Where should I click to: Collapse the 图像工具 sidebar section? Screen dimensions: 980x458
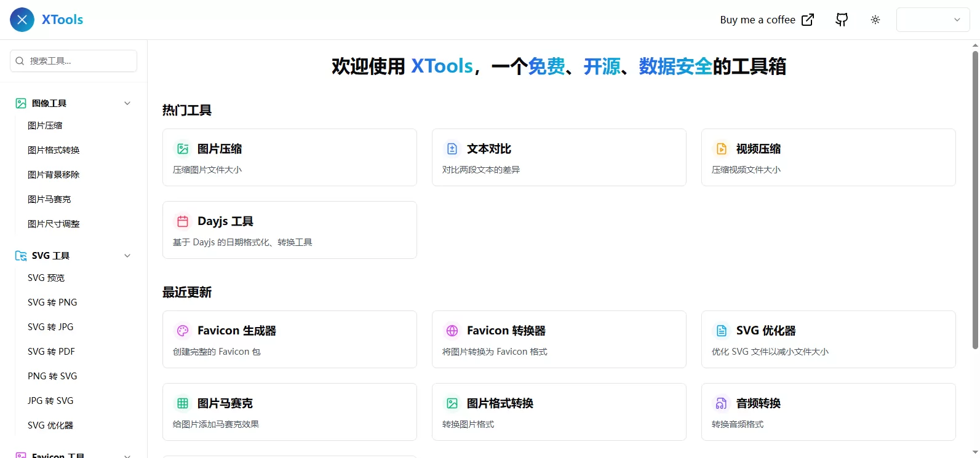tap(127, 103)
